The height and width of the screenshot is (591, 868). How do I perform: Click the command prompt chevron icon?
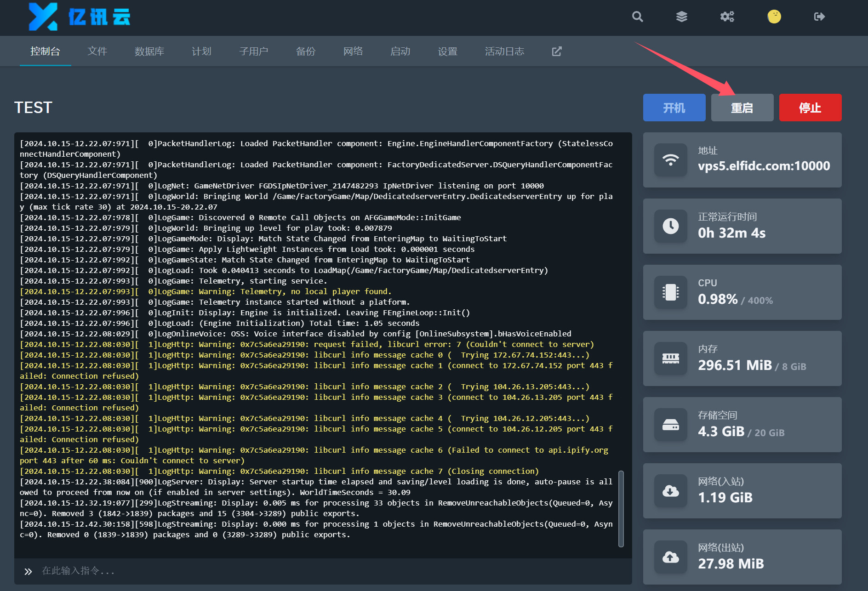point(28,571)
